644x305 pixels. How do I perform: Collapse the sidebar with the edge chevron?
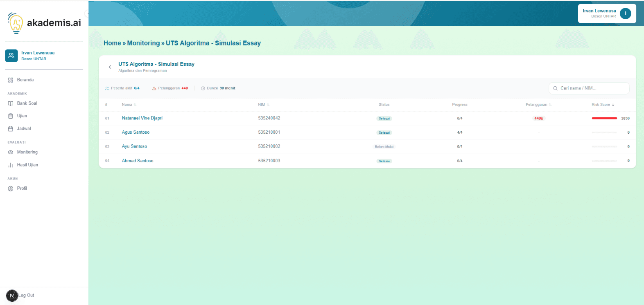click(87, 13)
